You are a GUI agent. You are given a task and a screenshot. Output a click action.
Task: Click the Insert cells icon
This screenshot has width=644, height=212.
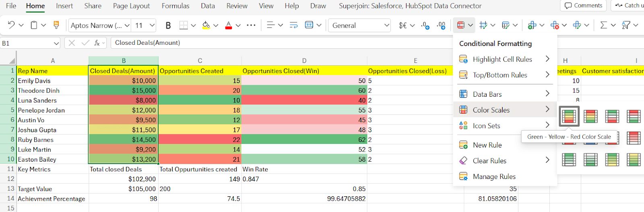point(532,25)
